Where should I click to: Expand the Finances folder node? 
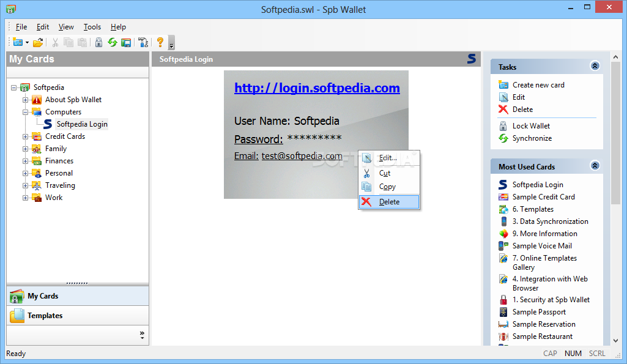[x=25, y=162]
